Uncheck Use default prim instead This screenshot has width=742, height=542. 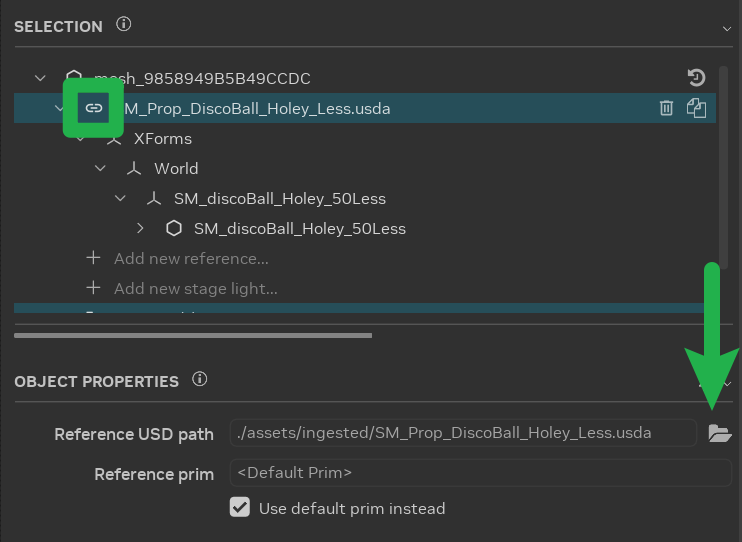click(x=240, y=507)
